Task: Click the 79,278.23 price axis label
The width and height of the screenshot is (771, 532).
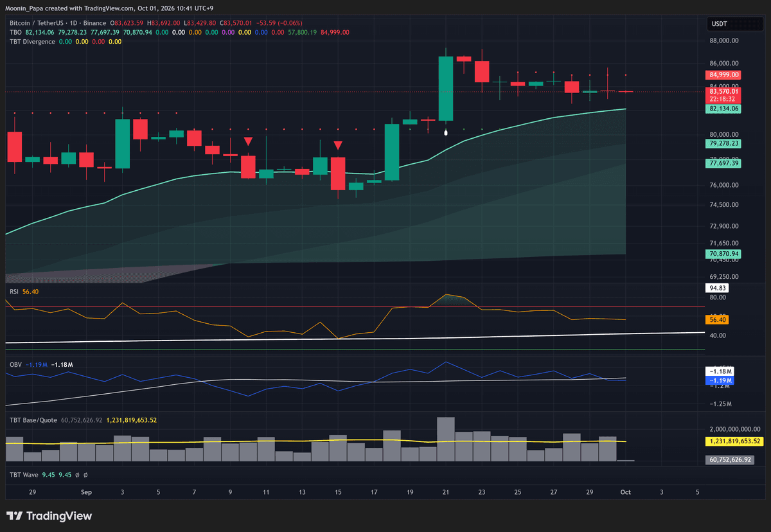Action: pos(723,143)
